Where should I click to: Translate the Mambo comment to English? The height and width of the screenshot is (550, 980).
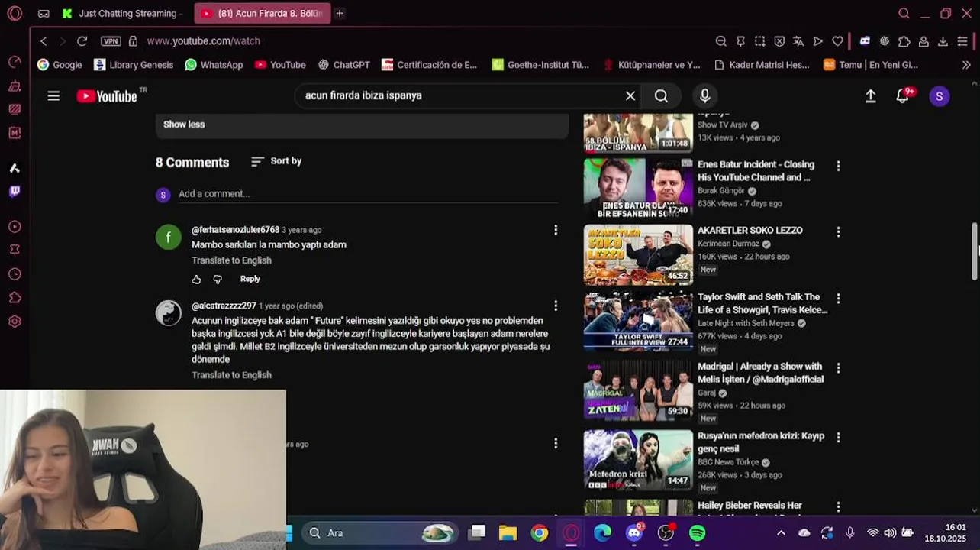[231, 260]
